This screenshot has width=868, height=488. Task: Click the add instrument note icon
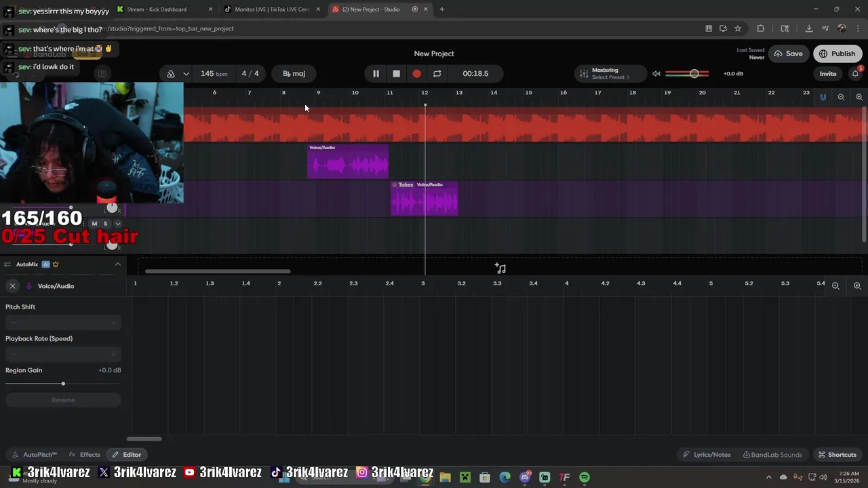(500, 268)
